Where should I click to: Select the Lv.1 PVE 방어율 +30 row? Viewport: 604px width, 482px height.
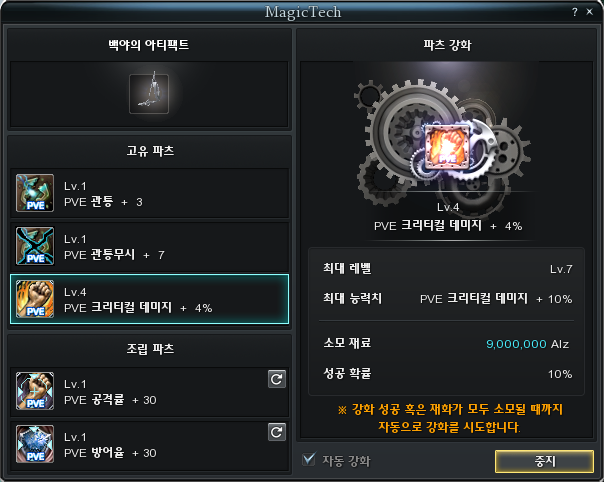click(x=149, y=444)
